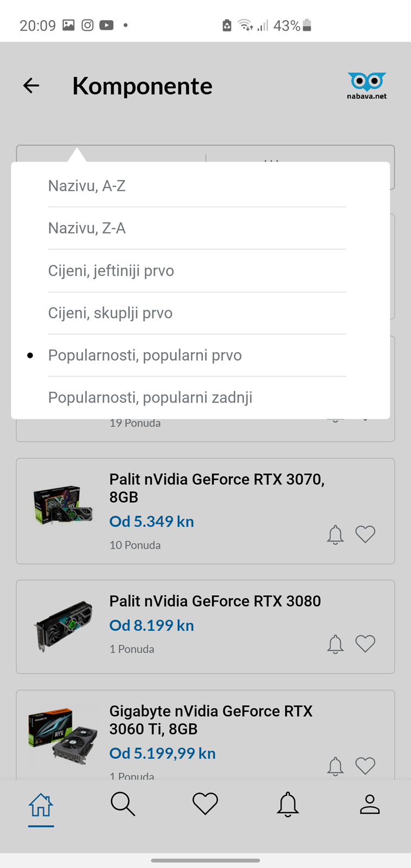This screenshot has width=411, height=868.
Task: Set price alert bell for Palit RTX 3070
Action: click(336, 535)
